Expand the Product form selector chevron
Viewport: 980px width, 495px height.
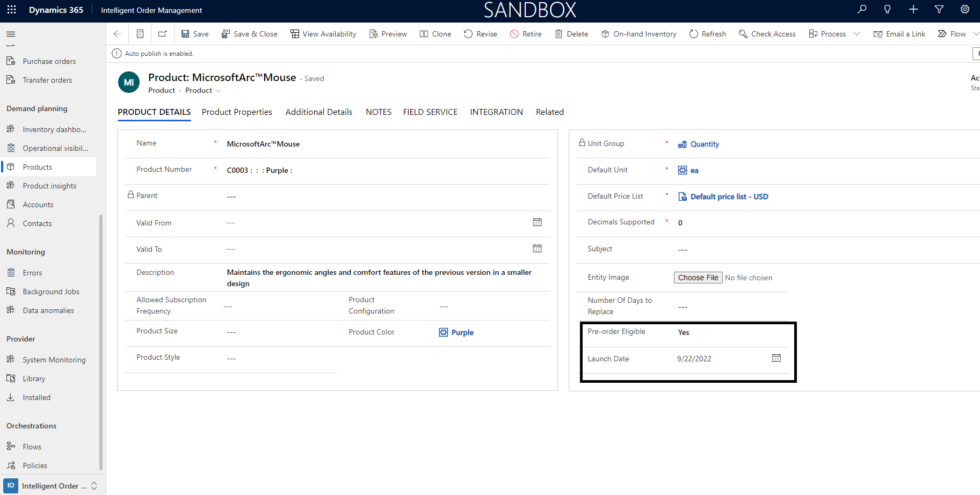coord(218,91)
